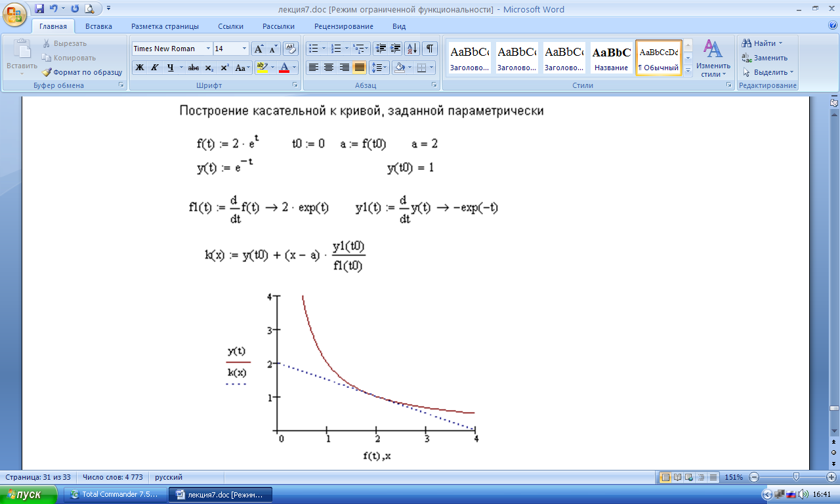Switch to Outline view
The width and height of the screenshot is (840, 504).
pos(701,477)
